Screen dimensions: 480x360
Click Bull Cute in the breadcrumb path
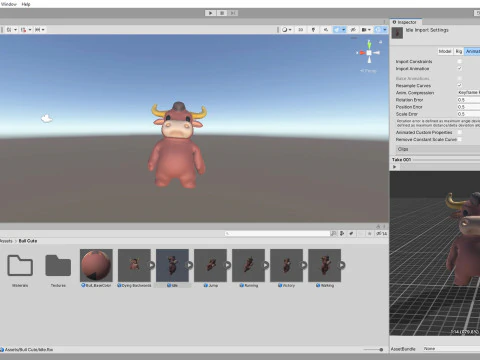(x=28, y=241)
